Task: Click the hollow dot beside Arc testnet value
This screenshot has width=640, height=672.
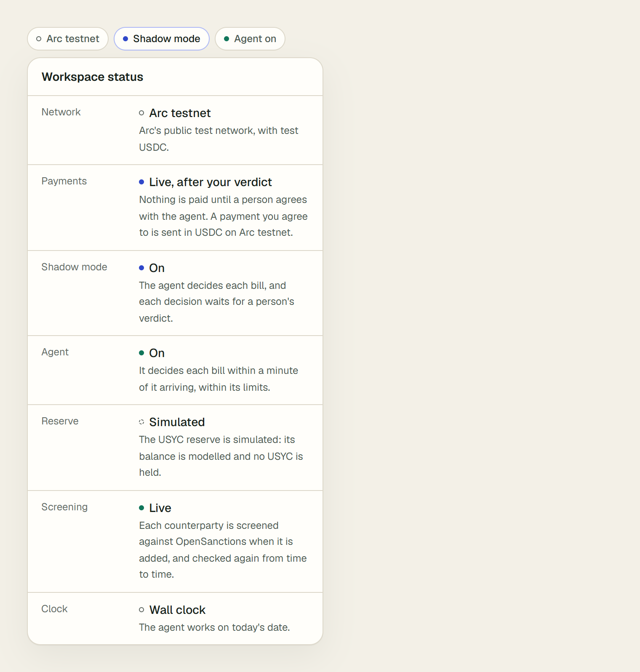Action: point(141,113)
